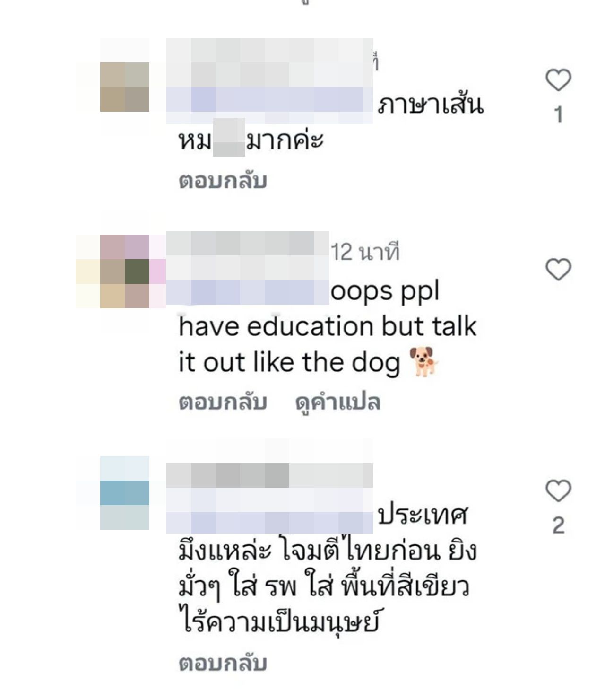Image resolution: width=605 pixels, height=700 pixels.
Task: Open blue avatar of the ประเทศ commenter
Action: 125,492
